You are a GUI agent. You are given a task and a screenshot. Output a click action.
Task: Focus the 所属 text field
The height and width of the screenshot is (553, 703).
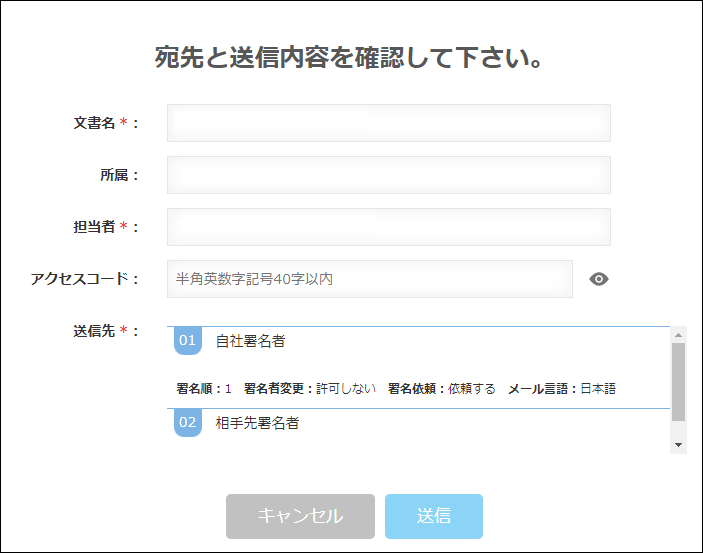tap(388, 175)
